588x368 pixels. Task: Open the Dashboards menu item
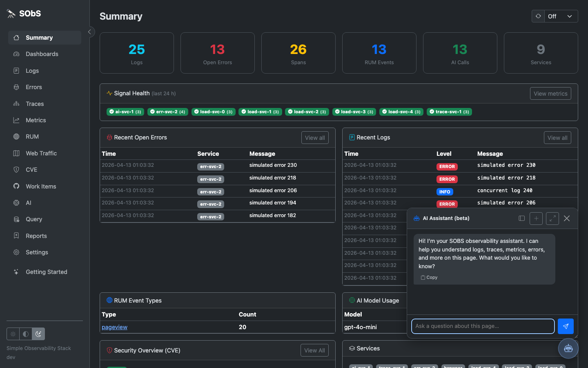coord(45,54)
